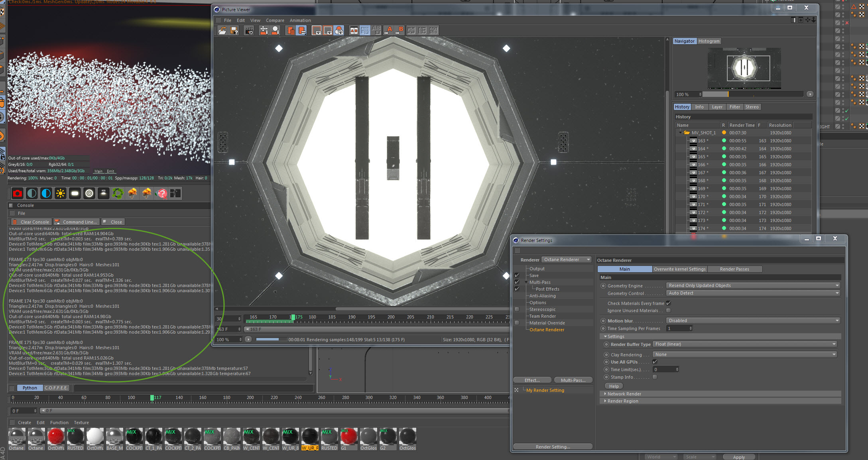Image resolution: width=868 pixels, height=460 pixels.
Task: Click the Multi-Pass... button
Action: coord(573,380)
